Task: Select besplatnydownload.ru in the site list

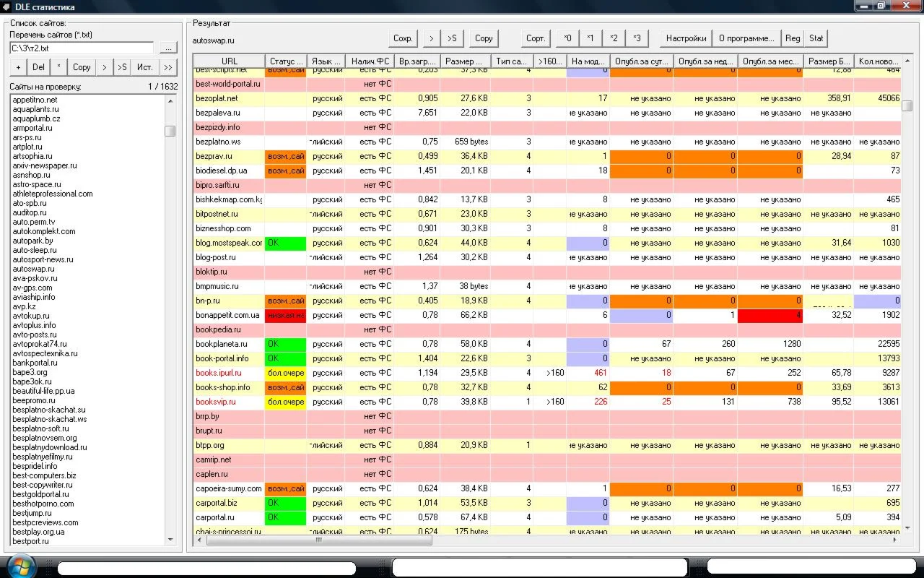Action: point(49,447)
